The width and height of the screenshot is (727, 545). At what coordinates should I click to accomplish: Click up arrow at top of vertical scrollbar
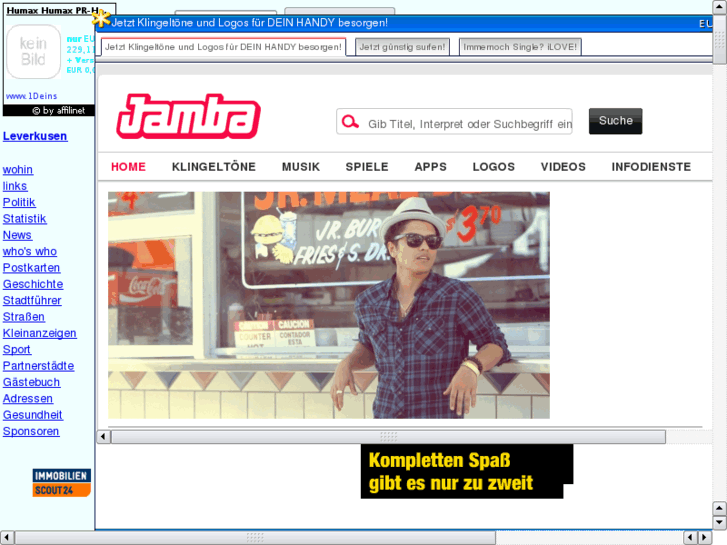point(720,6)
